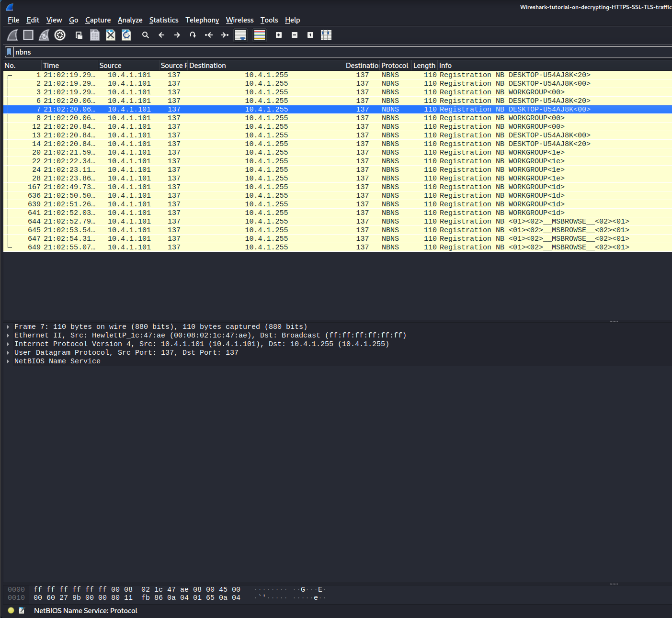672x618 pixels.
Task: Click the splitter handle above hex bytes
Action: coord(614,584)
